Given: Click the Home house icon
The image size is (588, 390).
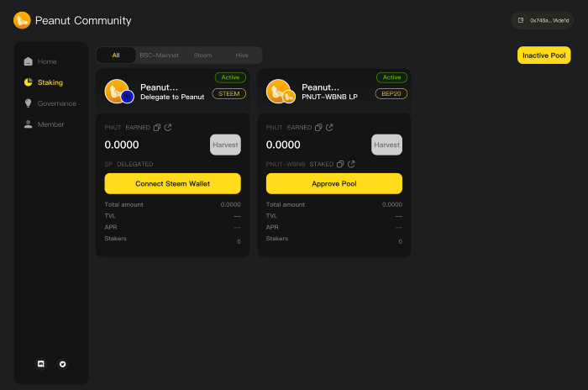Looking at the screenshot, I should click(28, 61).
